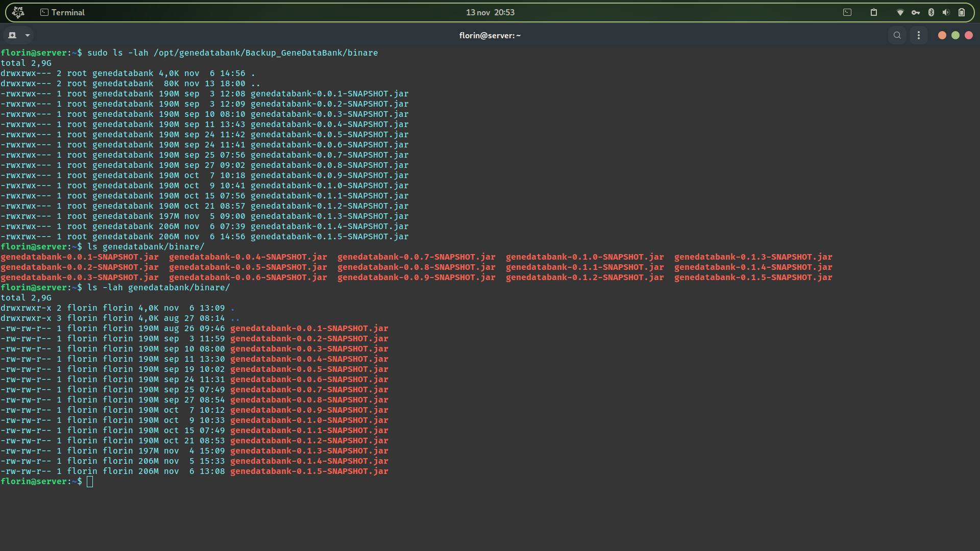Click the orange minimize window button
The width and height of the screenshot is (980, 551).
(942, 35)
